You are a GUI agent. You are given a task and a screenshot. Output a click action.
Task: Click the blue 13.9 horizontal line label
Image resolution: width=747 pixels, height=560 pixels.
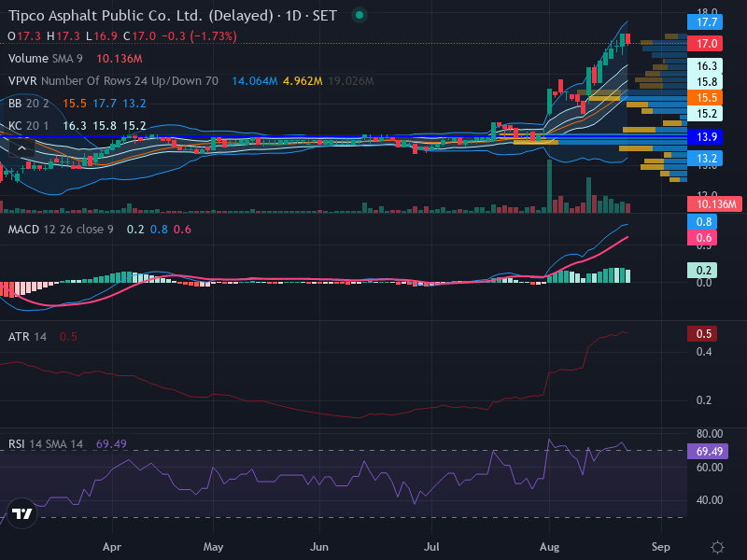tap(705, 137)
